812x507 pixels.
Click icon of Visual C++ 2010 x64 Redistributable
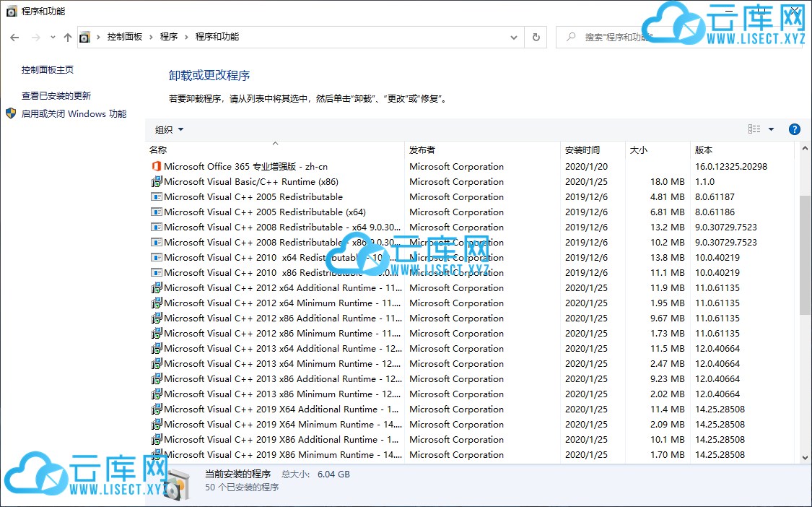[x=157, y=258]
